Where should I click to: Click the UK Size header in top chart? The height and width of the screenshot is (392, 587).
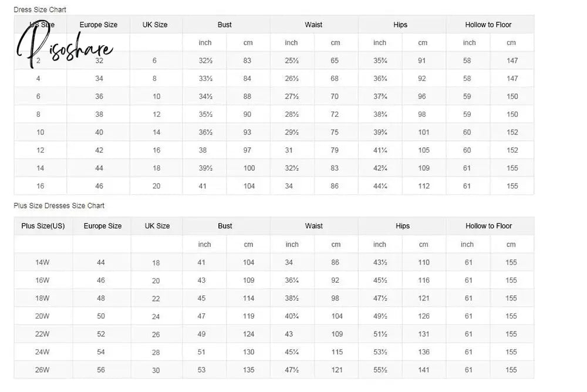click(x=155, y=25)
